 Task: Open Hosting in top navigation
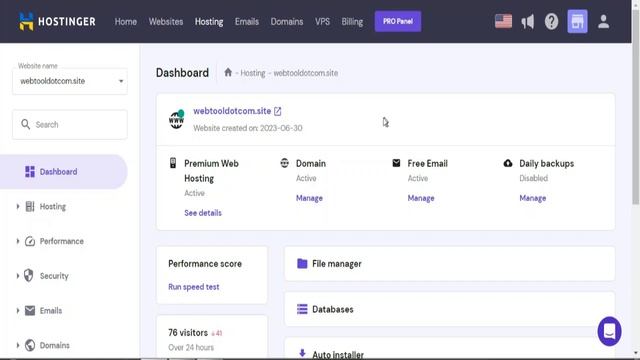pyautogui.click(x=209, y=22)
